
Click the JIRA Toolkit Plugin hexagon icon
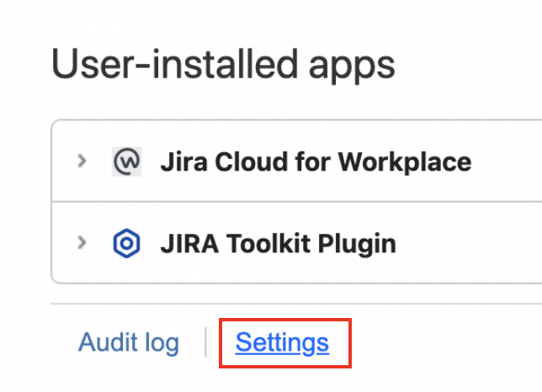click(x=126, y=243)
